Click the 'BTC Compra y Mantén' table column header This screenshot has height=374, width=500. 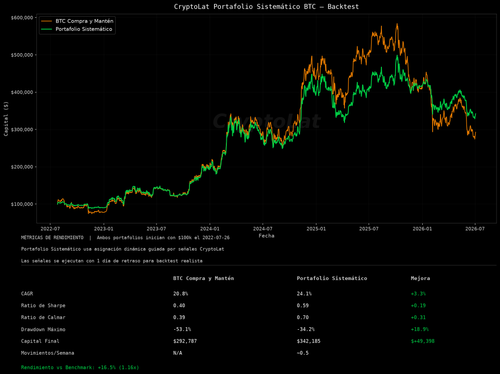(x=203, y=278)
